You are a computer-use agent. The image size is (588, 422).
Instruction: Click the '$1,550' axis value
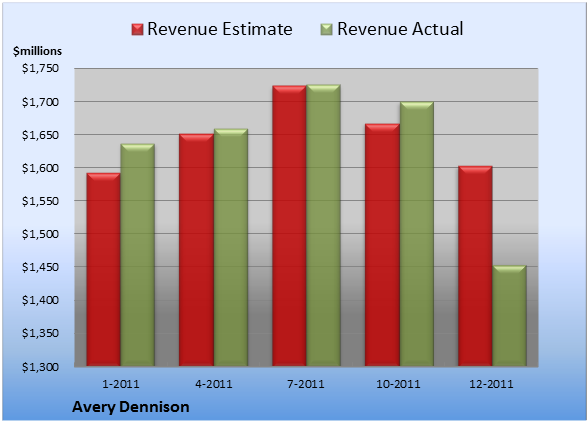[x=40, y=201]
